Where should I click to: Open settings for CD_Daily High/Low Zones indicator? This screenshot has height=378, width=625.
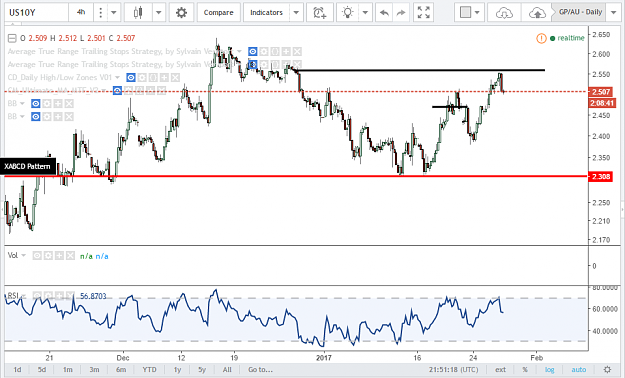142,77
